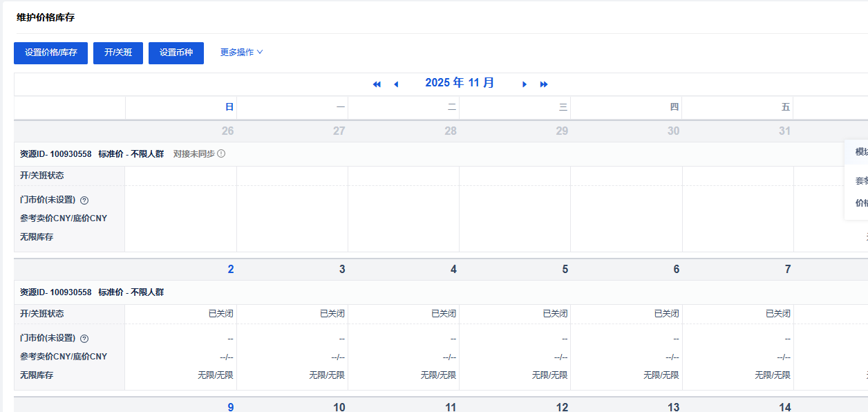Click 已关闭 status under November 5
Screen dimensions: 868x412
(555, 314)
